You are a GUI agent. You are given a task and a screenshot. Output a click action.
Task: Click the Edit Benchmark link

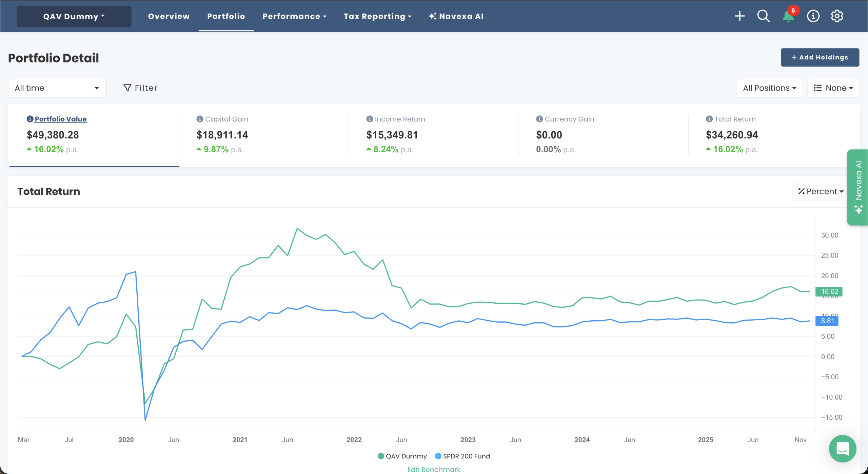pyautogui.click(x=434, y=469)
